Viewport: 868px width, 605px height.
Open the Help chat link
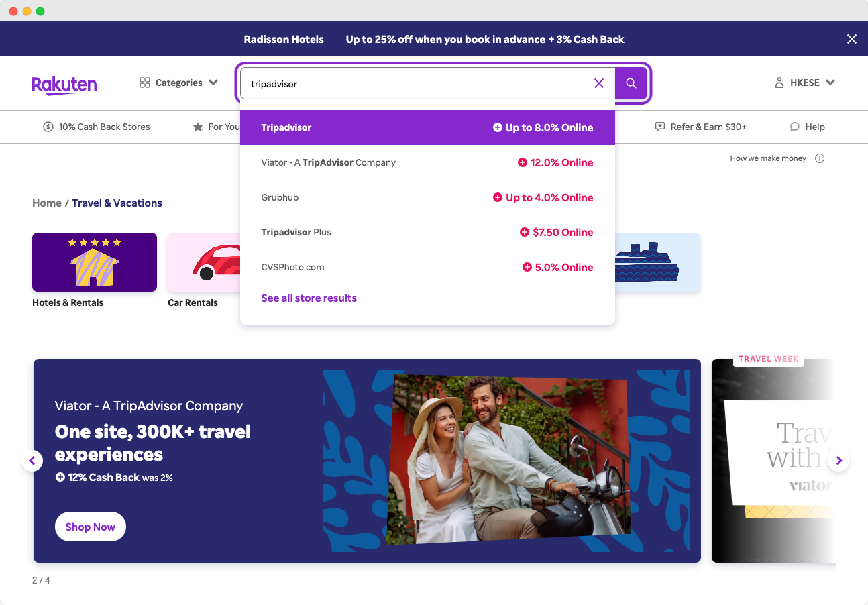pyautogui.click(x=807, y=127)
